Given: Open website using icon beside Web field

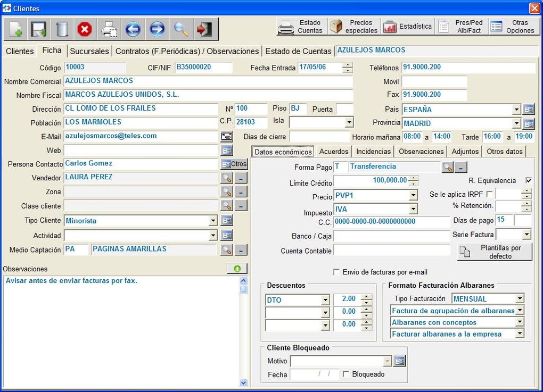Looking at the screenshot, I should coord(227,150).
